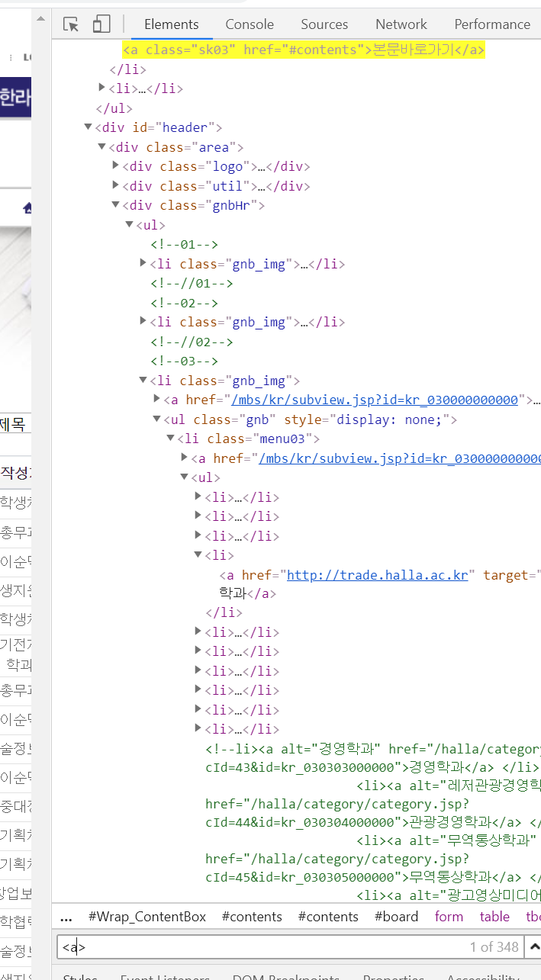The image size is (541, 980).
Task: Collapse the div class="gnbHr" node
Action: (116, 205)
